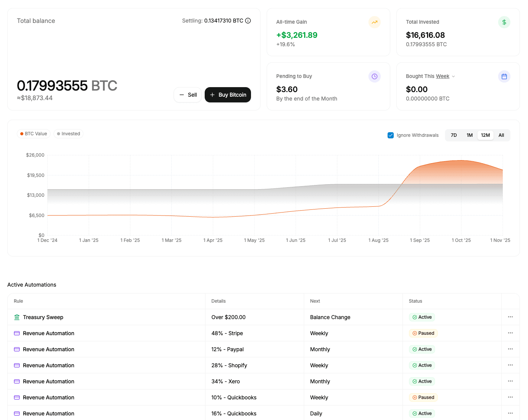The width and height of the screenshot is (528, 420).
Task: Toggle the BTC Value chart legend
Action: (34, 134)
